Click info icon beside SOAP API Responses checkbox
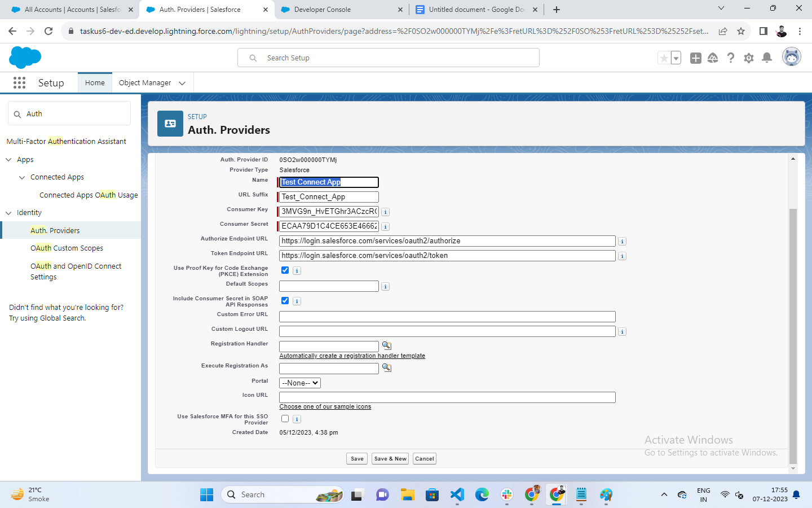Screen dimensions: 812x508 (297, 301)
